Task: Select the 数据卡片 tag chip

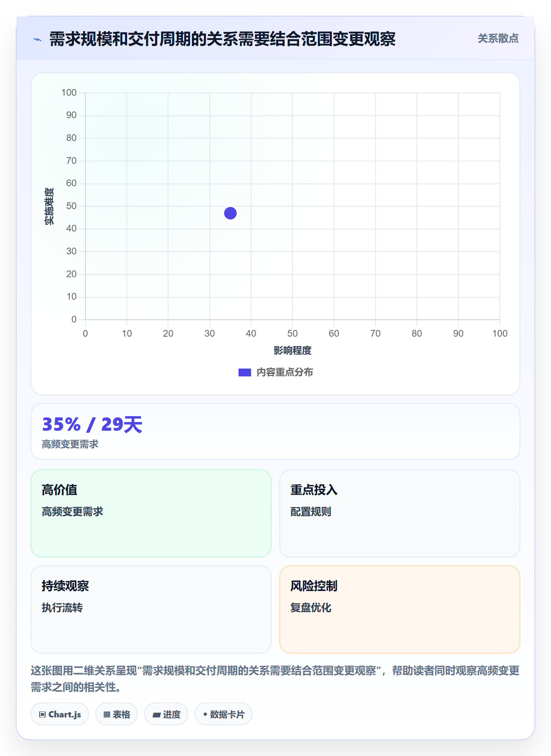Action: [224, 714]
